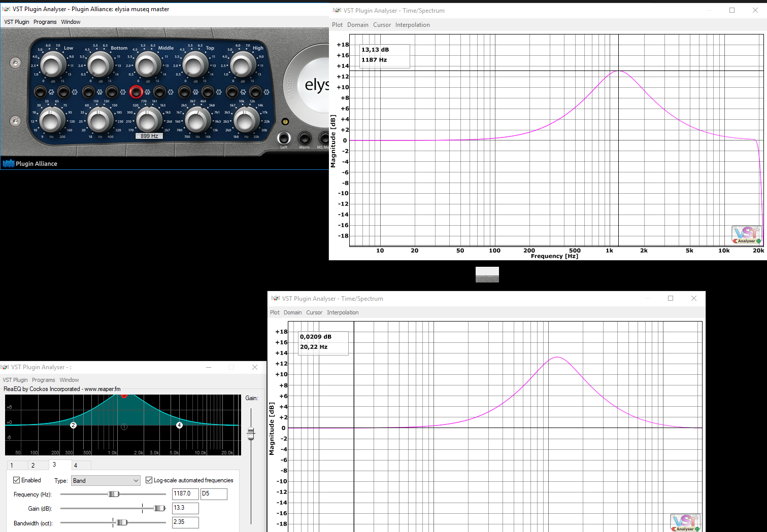
Task: Click the VST Analyser logo in upper spectrum window
Action: [x=746, y=234]
